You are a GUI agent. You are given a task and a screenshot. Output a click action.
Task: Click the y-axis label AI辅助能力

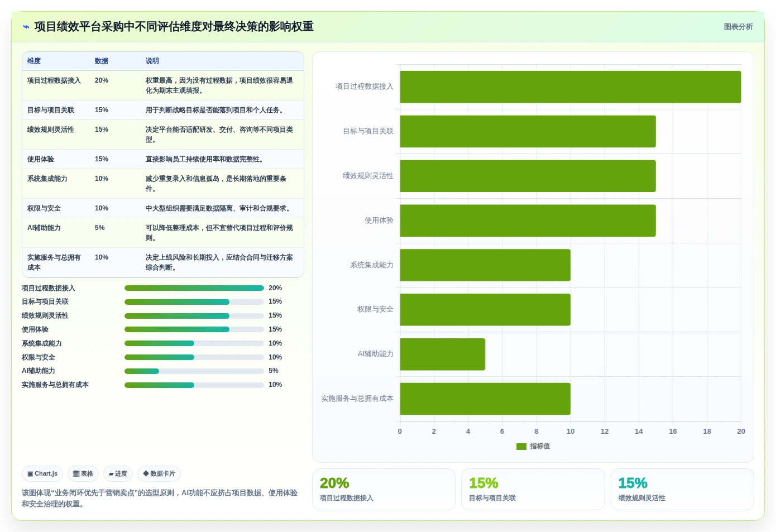[x=375, y=354]
